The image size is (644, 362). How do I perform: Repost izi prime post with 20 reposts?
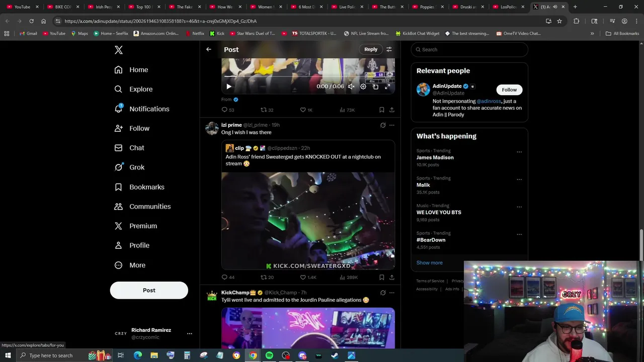click(x=267, y=277)
